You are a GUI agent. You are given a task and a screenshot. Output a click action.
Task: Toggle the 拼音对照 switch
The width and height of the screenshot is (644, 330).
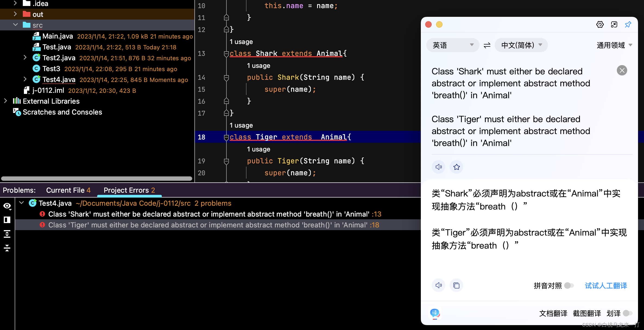click(569, 285)
